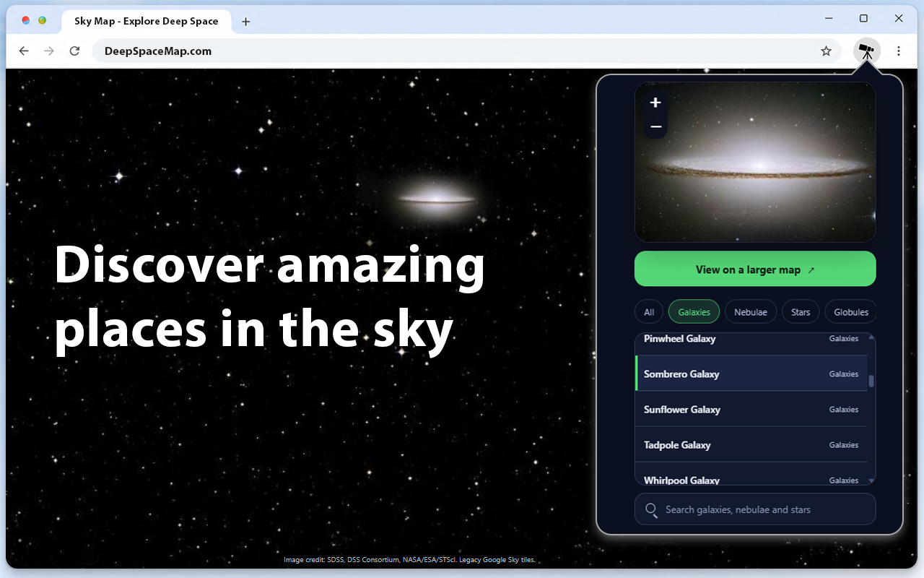Click the browser back arrow
This screenshot has width=924, height=578.
tap(24, 51)
